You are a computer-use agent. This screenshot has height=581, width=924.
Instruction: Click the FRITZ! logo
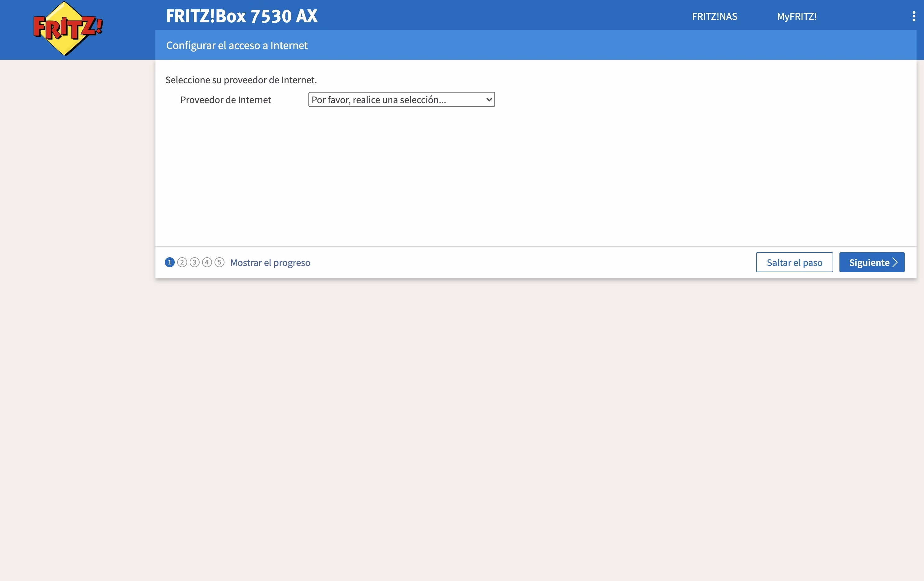[x=68, y=28]
